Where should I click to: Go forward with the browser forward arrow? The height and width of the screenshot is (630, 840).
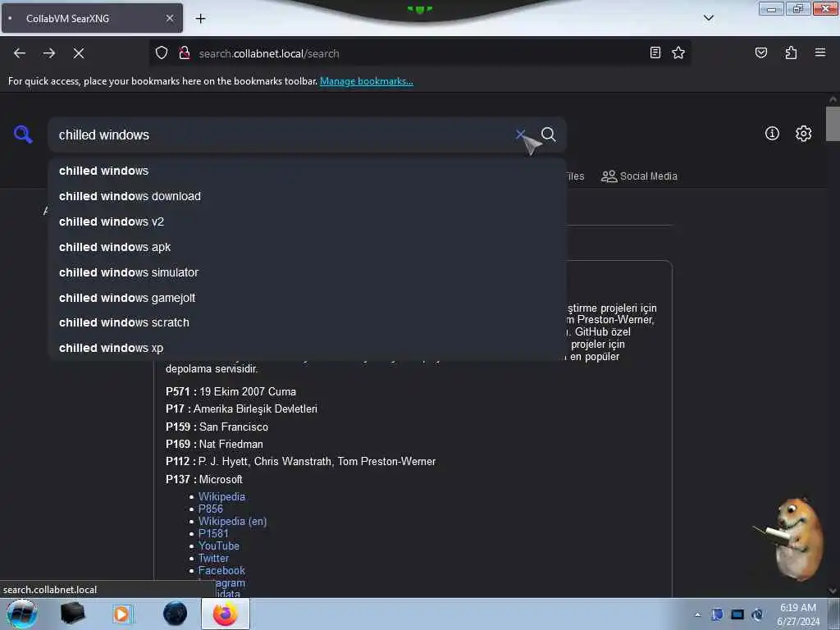tap(48, 53)
